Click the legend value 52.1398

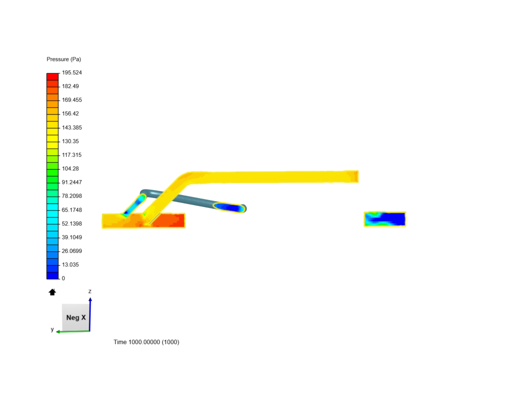pyautogui.click(x=72, y=224)
